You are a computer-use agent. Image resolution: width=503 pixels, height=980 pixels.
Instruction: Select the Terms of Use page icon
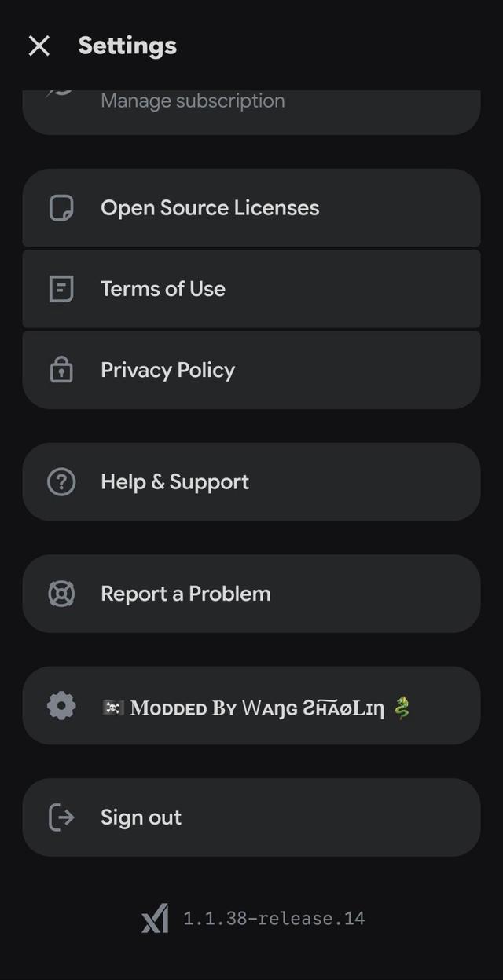(x=62, y=288)
